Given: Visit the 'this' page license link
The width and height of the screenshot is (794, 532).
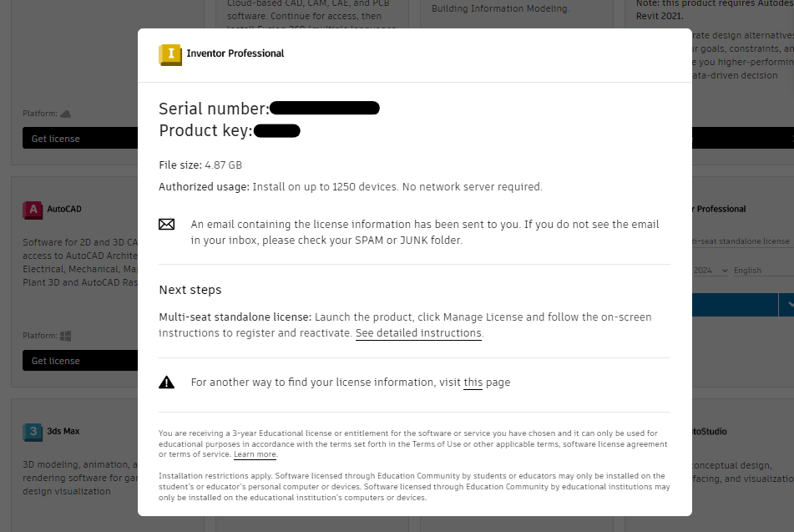Looking at the screenshot, I should 473,382.
